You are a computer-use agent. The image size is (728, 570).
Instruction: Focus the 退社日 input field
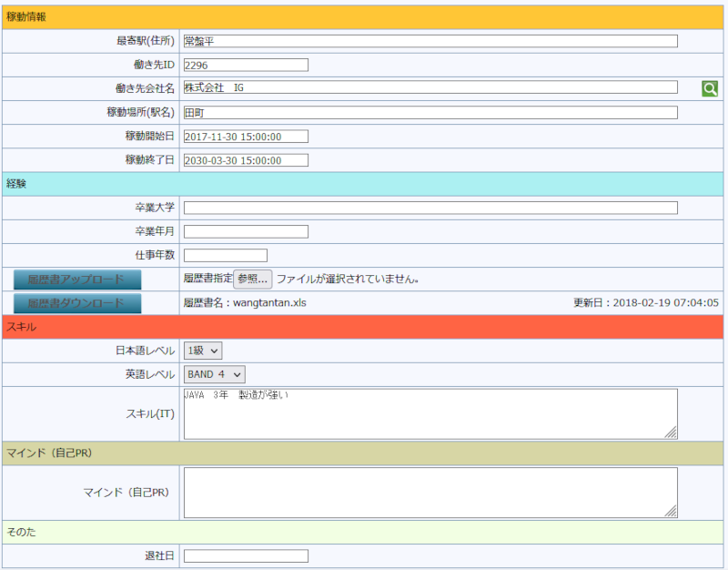246,555
